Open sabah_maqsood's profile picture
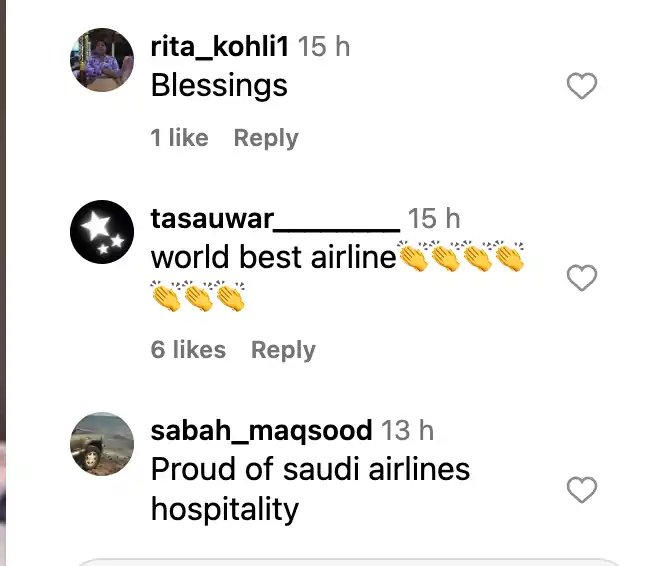This screenshot has height=566, width=658. [102, 444]
